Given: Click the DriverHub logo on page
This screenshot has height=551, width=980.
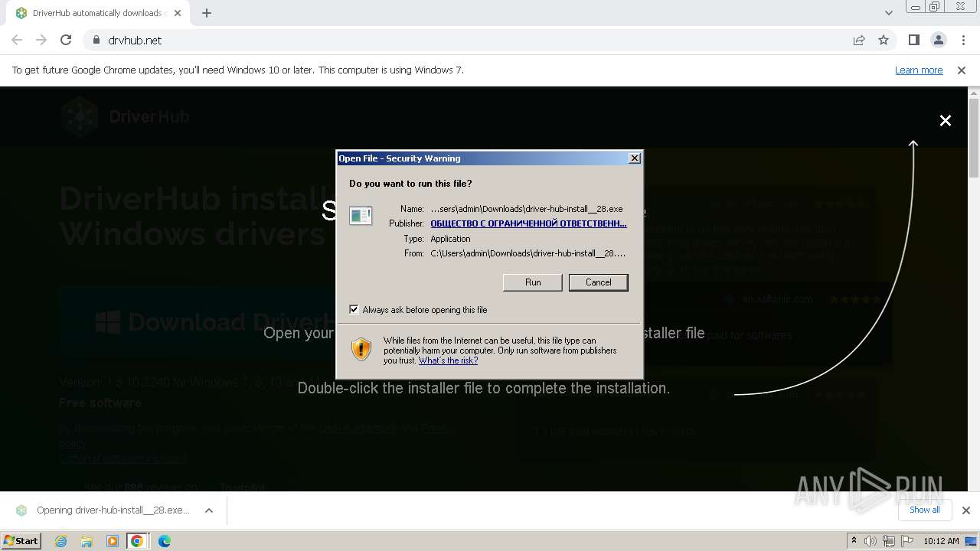Looking at the screenshot, I should pyautogui.click(x=126, y=117).
